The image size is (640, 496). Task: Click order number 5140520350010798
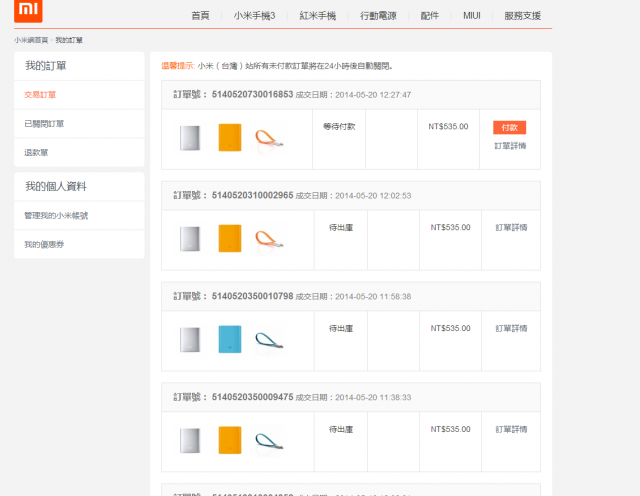coord(252,296)
